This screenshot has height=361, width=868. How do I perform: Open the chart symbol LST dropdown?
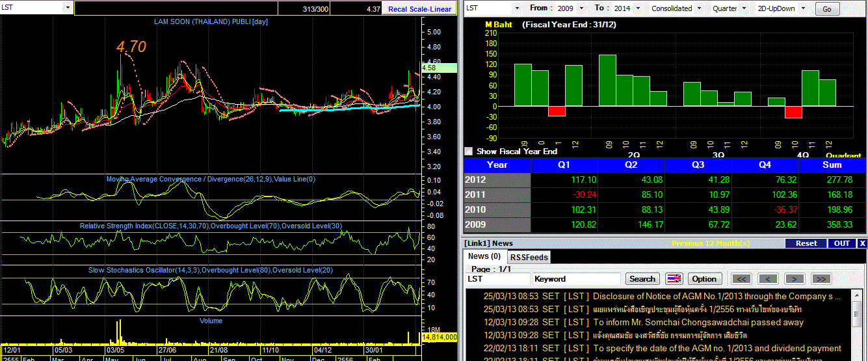point(68,8)
